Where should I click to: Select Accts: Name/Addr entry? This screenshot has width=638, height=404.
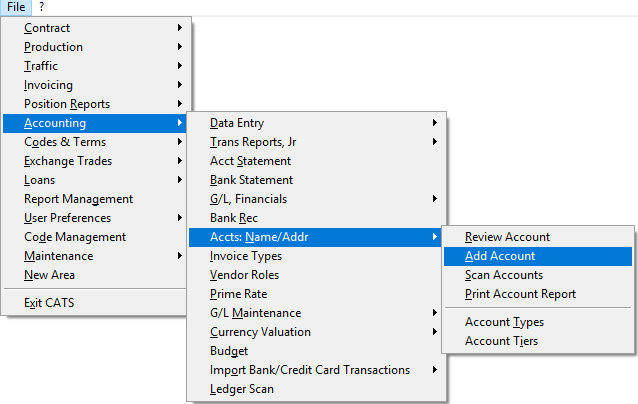pos(316,237)
